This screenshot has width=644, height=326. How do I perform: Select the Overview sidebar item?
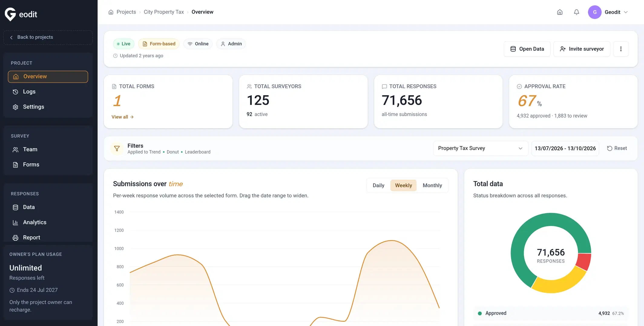coord(48,77)
